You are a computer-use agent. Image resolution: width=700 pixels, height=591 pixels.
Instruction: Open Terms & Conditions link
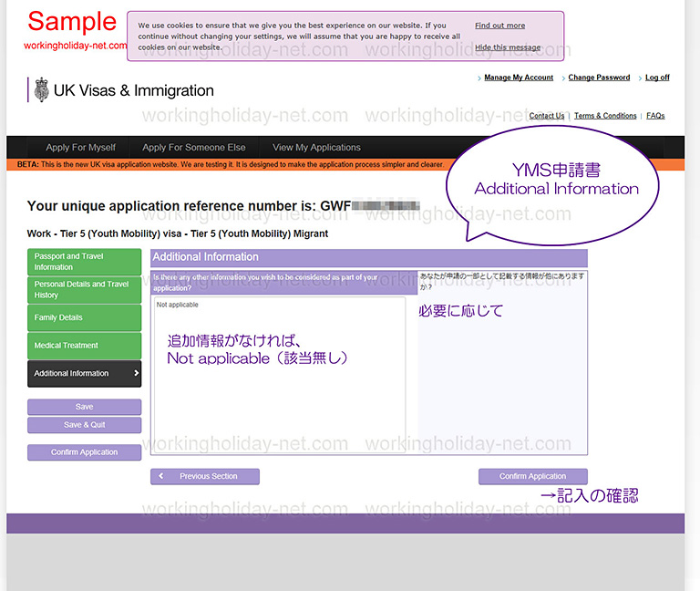(x=605, y=116)
